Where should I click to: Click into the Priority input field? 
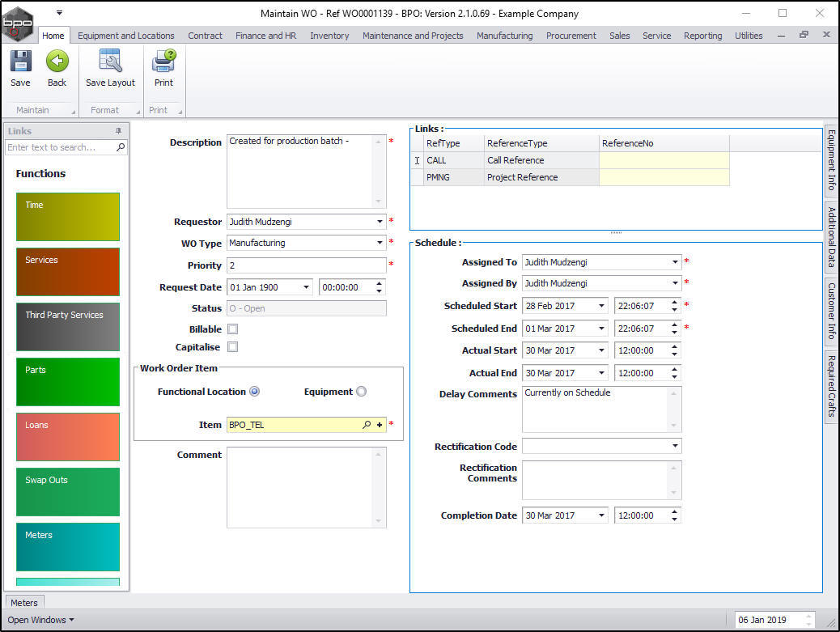[x=306, y=265]
